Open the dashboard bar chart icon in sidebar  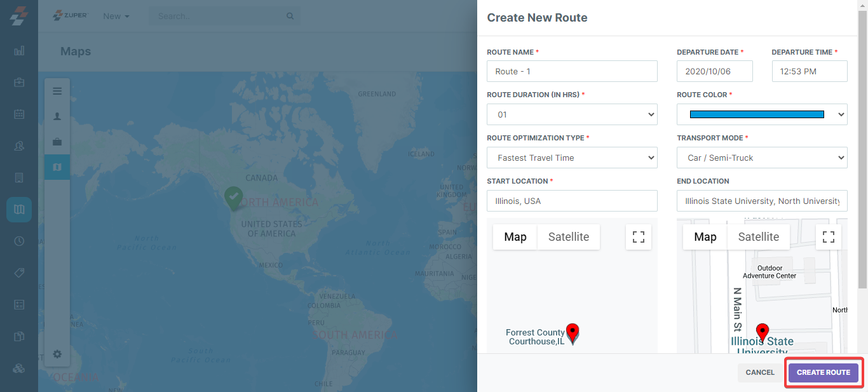click(x=19, y=51)
